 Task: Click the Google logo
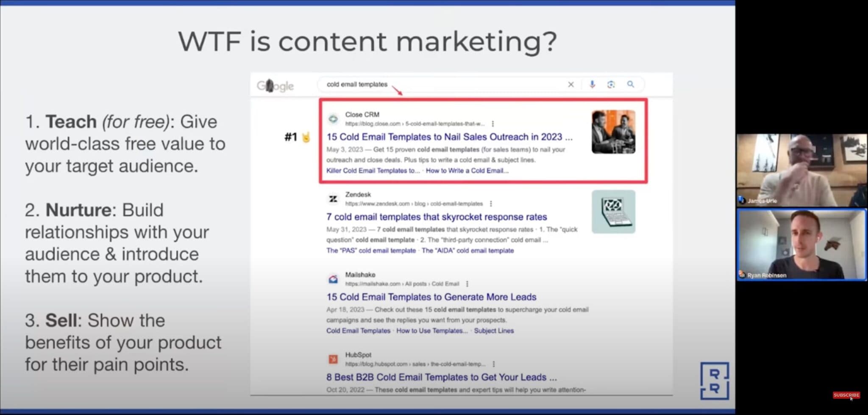(x=275, y=85)
